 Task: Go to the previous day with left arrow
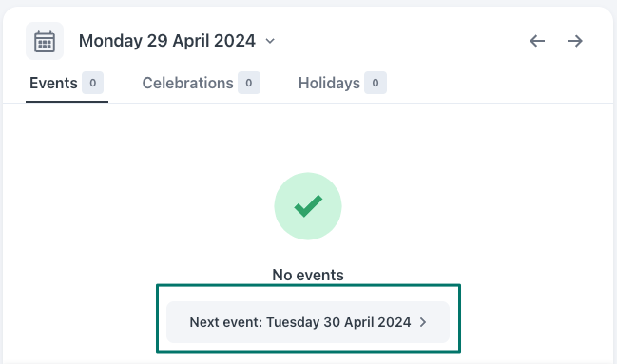point(537,41)
